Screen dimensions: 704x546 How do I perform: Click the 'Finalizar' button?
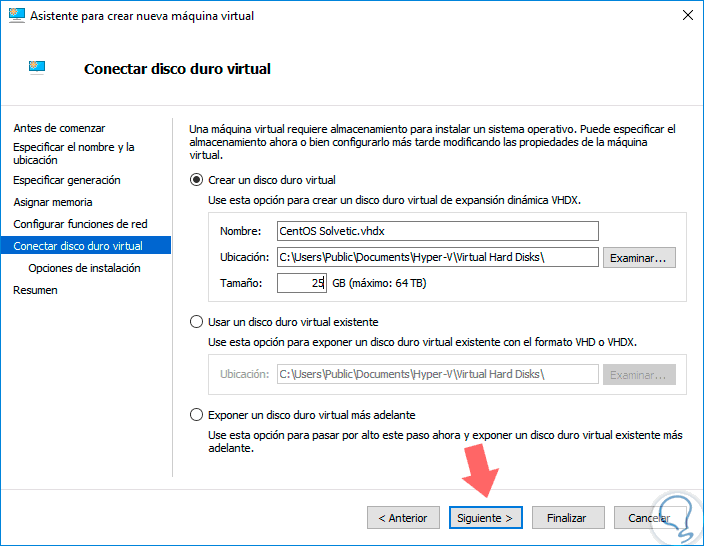(566, 518)
